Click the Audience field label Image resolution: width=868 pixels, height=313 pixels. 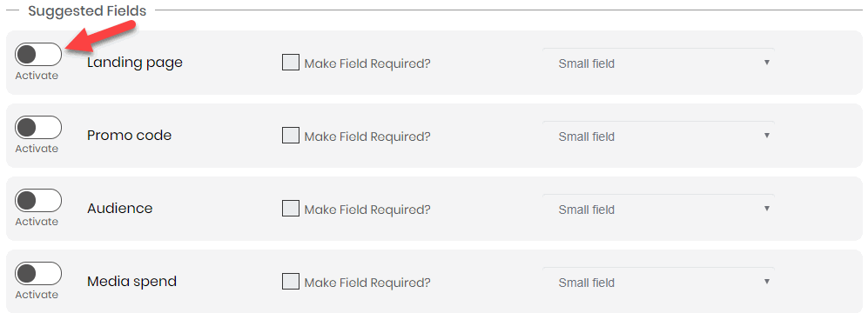(x=119, y=209)
